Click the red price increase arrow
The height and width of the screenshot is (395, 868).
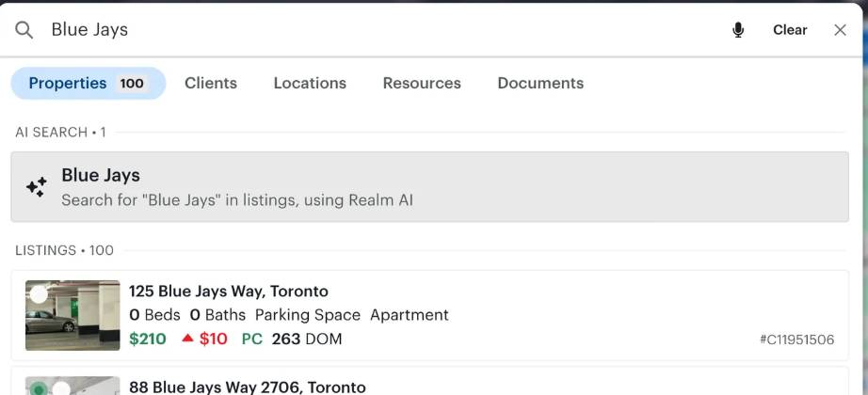tap(187, 339)
